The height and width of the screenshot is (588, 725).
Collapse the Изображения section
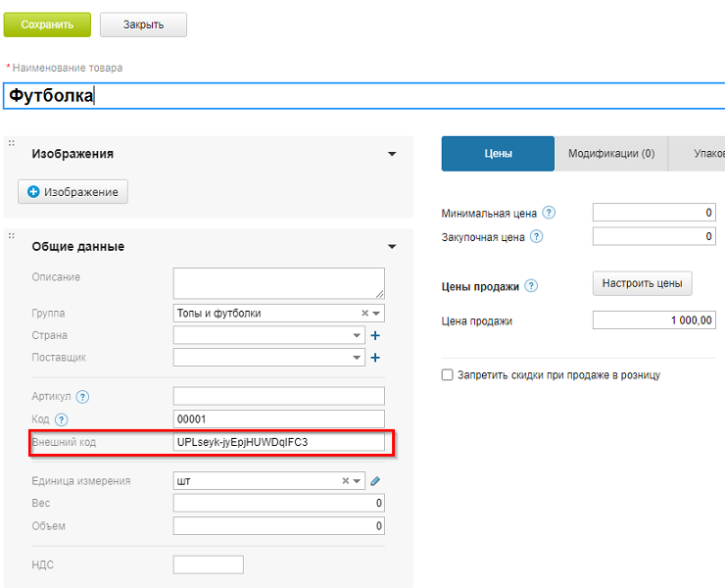[392, 154]
